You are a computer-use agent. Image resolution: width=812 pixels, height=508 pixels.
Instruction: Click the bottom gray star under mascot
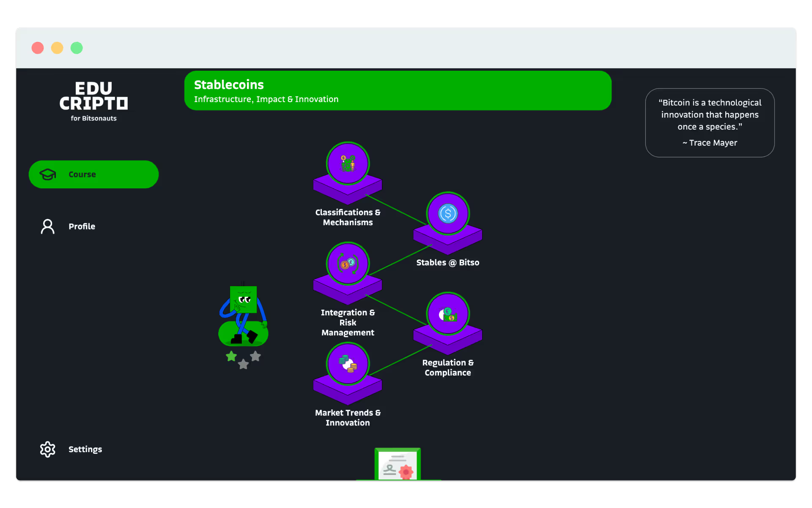tap(243, 364)
